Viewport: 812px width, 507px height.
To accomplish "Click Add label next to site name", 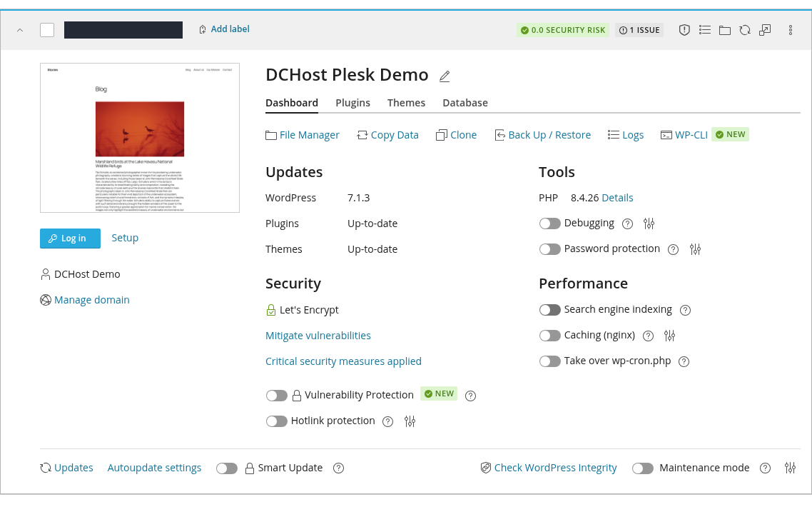I will pos(224,29).
